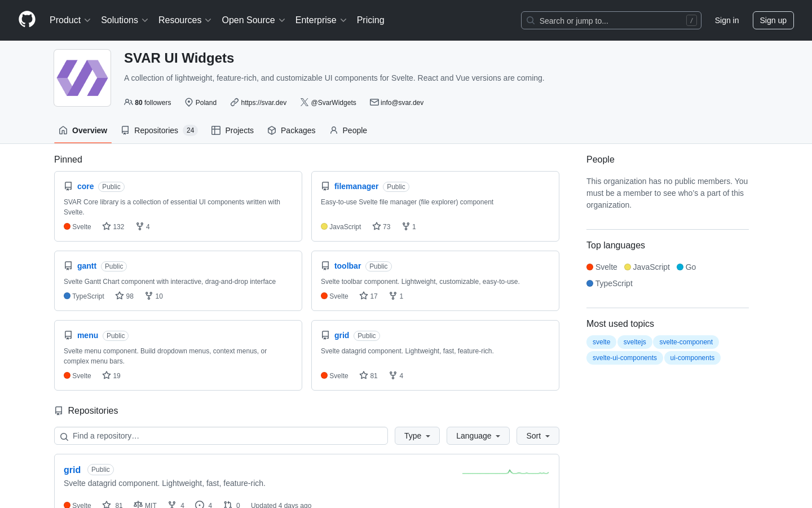
Task: Select the ui-components topic tag
Action: point(692,358)
